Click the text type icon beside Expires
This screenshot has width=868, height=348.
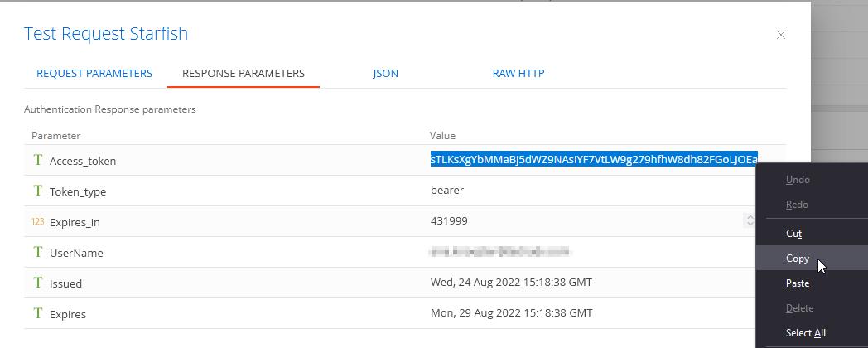37,313
